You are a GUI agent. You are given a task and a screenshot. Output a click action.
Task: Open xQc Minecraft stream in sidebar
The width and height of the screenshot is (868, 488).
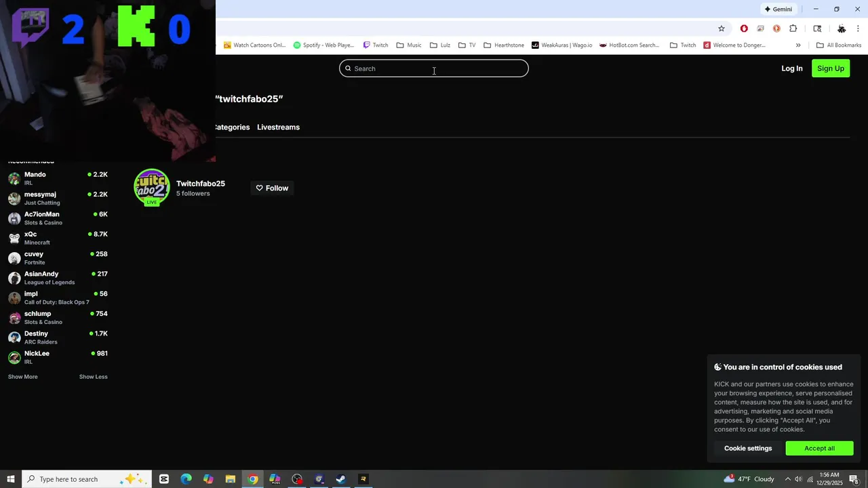tap(58, 238)
